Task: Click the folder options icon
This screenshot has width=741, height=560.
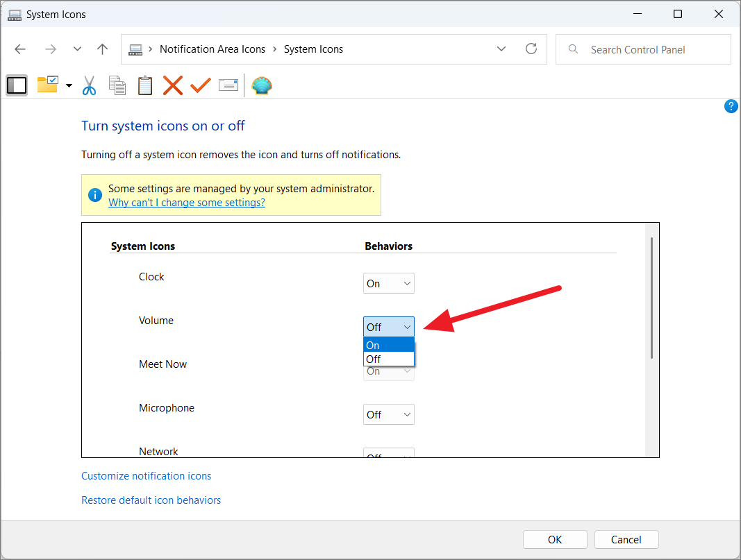Action: (x=47, y=85)
